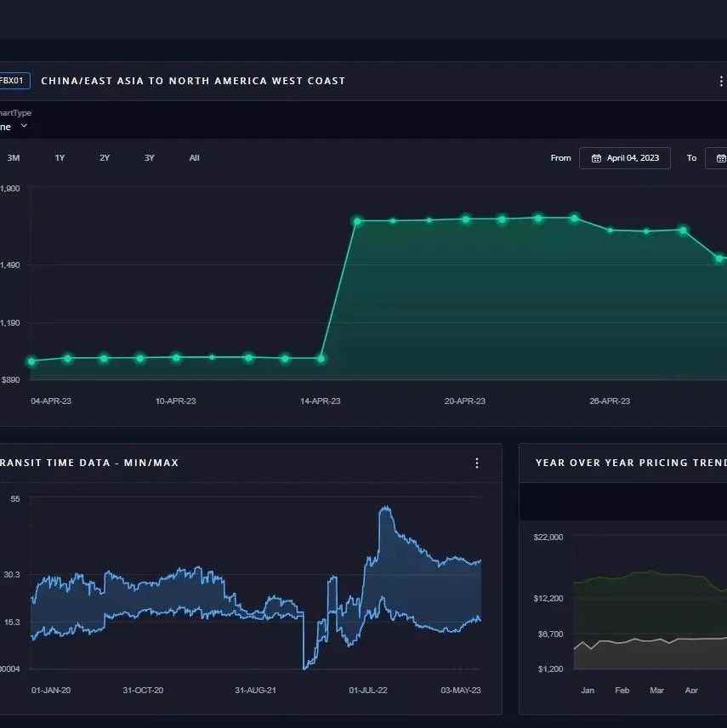The image size is (727, 728).
Task: Click the Feb month label
Action: pyautogui.click(x=622, y=691)
